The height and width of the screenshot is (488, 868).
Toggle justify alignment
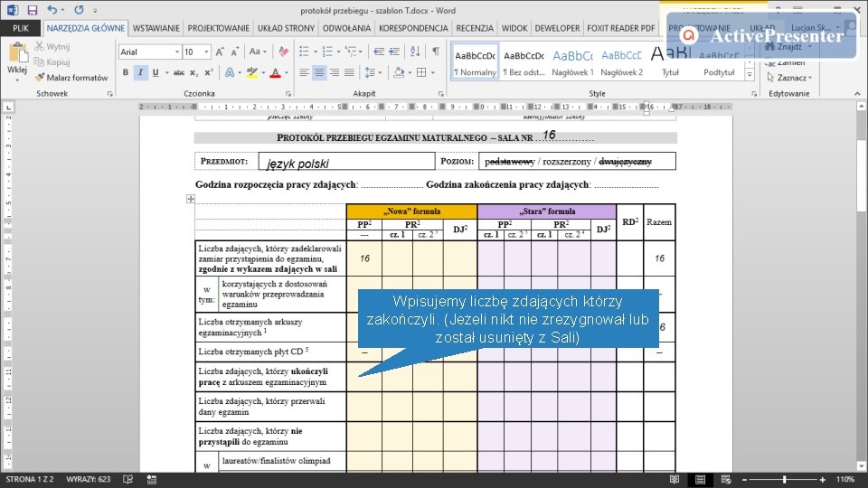click(x=349, y=72)
